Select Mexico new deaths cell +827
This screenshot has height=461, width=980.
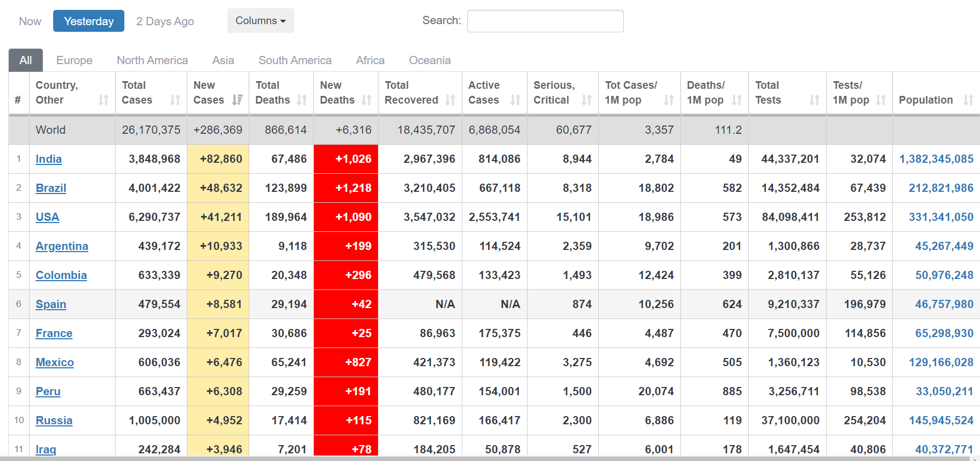pyautogui.click(x=346, y=362)
